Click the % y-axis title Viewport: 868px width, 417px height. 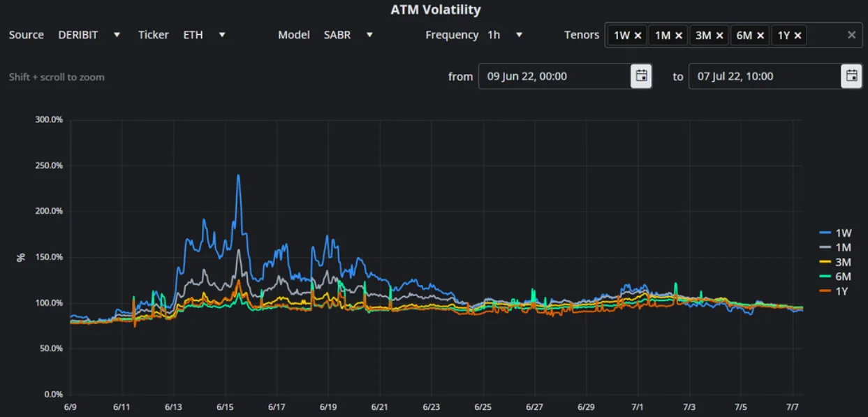pos(21,257)
